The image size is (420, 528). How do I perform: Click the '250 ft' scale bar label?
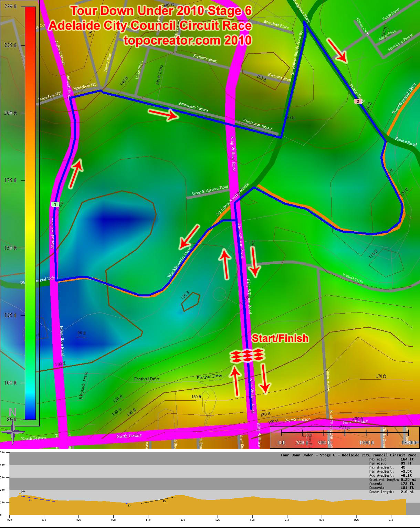tap(302, 443)
